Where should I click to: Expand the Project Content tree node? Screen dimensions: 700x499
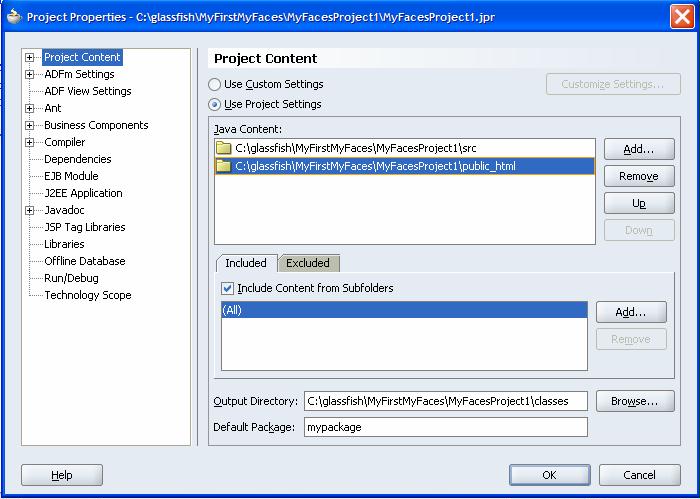pos(30,58)
